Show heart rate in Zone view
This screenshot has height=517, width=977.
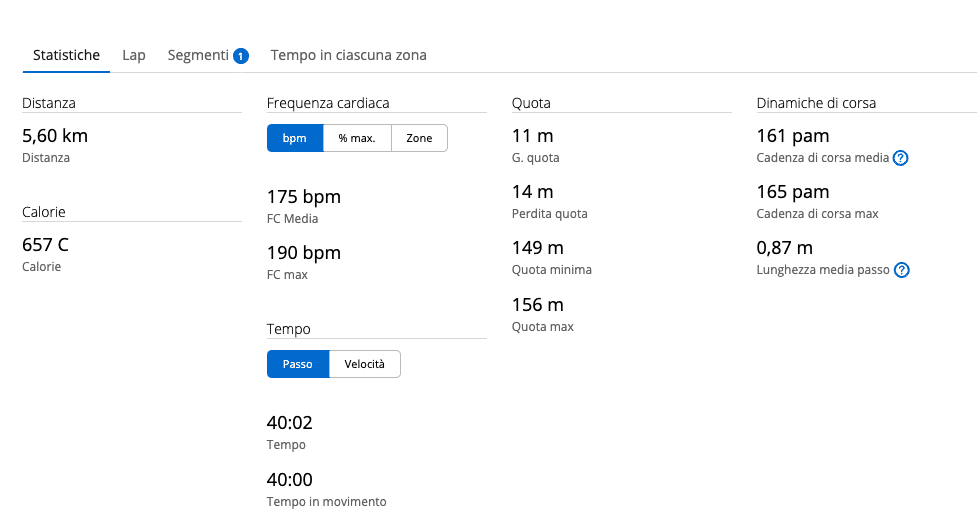coord(419,138)
